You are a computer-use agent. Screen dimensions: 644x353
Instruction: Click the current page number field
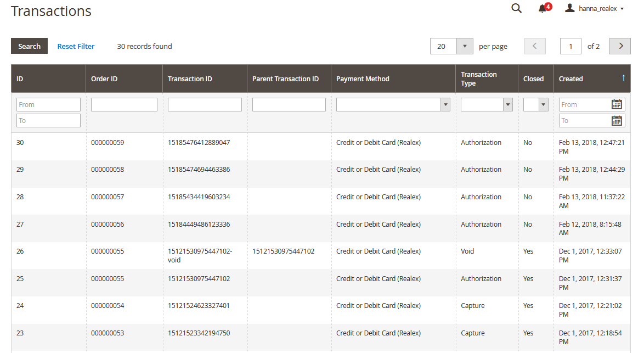[x=570, y=46]
